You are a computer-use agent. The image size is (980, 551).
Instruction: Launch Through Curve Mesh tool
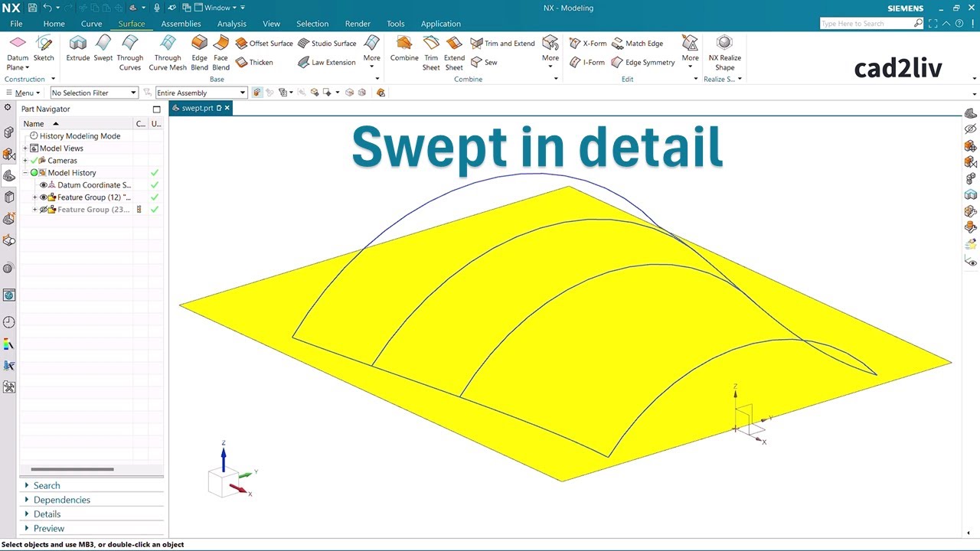coord(168,53)
